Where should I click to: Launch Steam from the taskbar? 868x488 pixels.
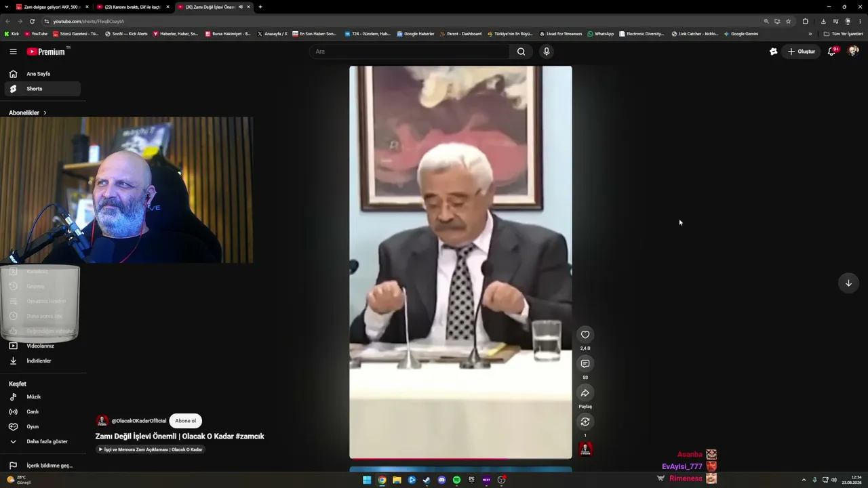pos(427,480)
